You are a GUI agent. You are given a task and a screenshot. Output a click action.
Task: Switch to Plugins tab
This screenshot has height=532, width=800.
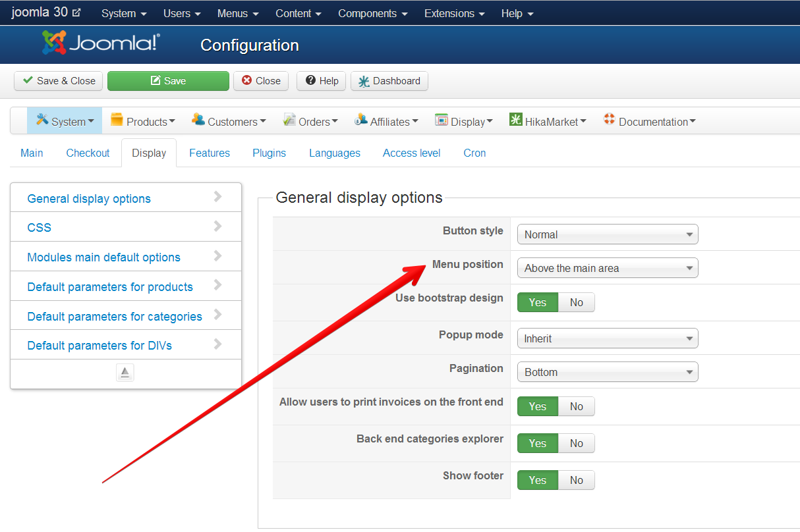(x=269, y=153)
